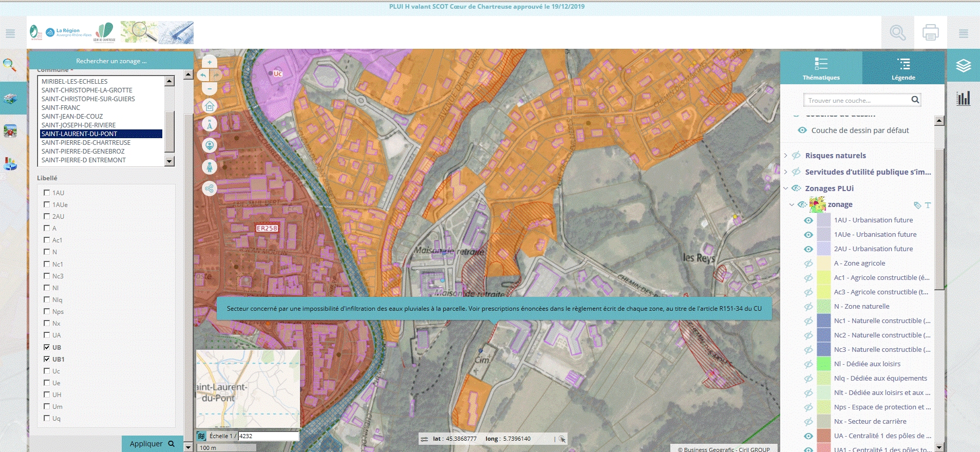Go to previous map view arrow
Viewport: 980px width, 452px height.
pyautogui.click(x=203, y=76)
